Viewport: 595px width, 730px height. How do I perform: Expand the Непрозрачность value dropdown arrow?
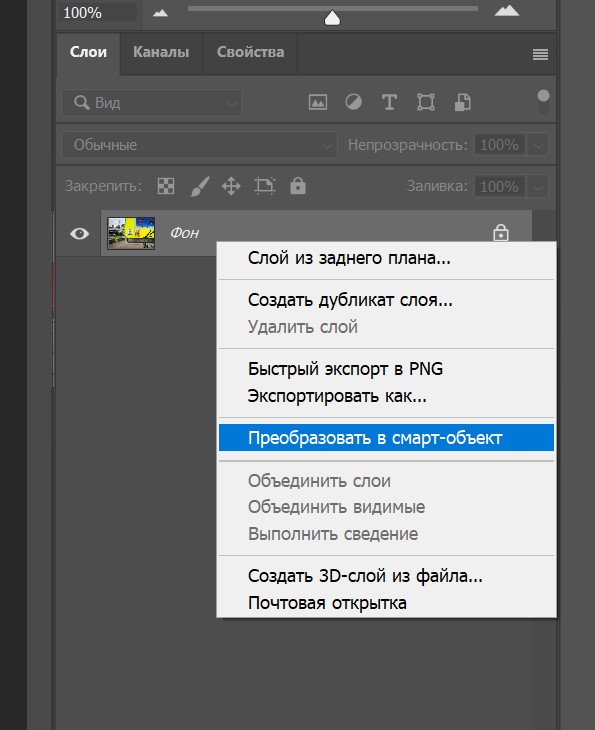tap(538, 146)
